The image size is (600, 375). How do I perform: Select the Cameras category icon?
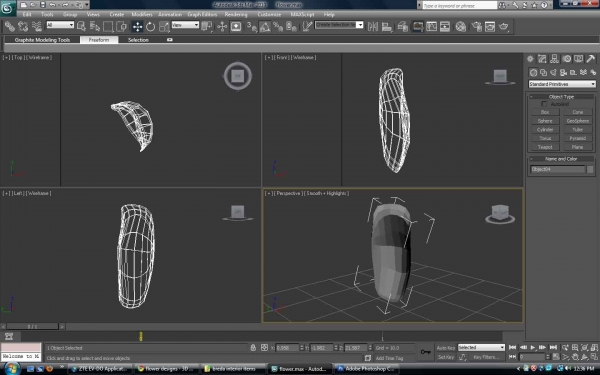tap(563, 72)
